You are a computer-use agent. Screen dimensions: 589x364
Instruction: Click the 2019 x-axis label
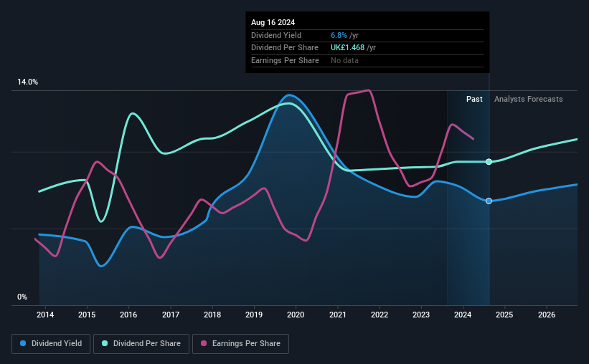254,315
